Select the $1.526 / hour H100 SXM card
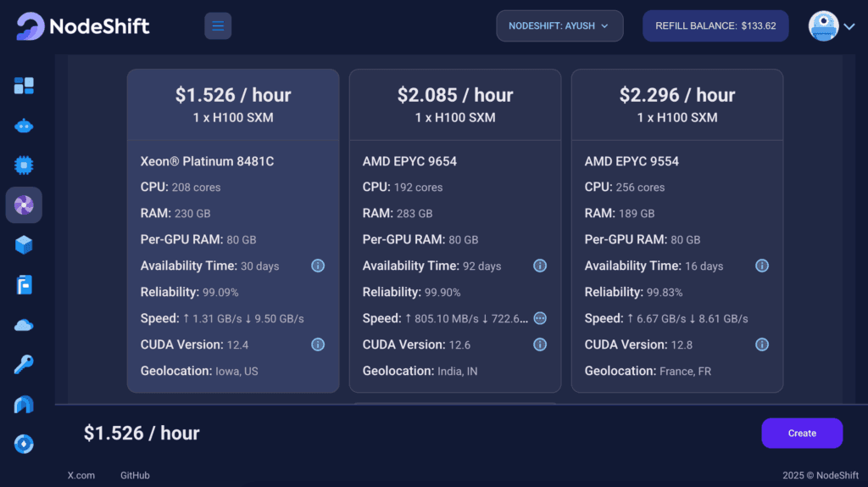 tap(233, 231)
